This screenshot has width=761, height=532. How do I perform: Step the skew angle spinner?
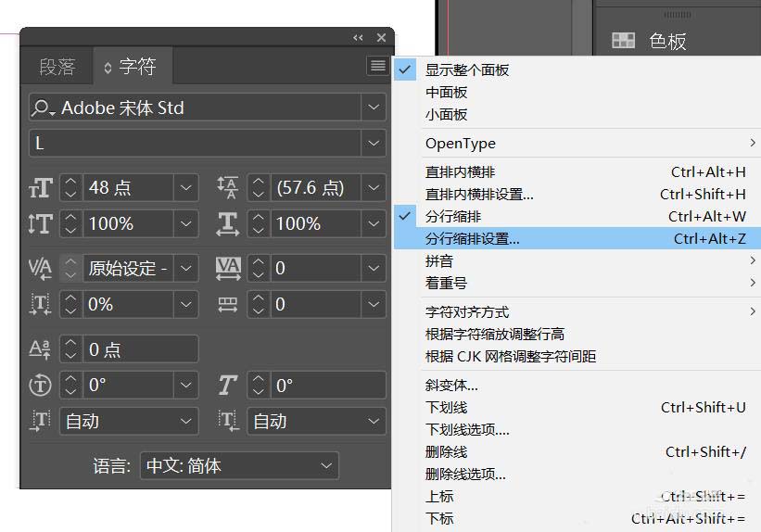coord(259,385)
